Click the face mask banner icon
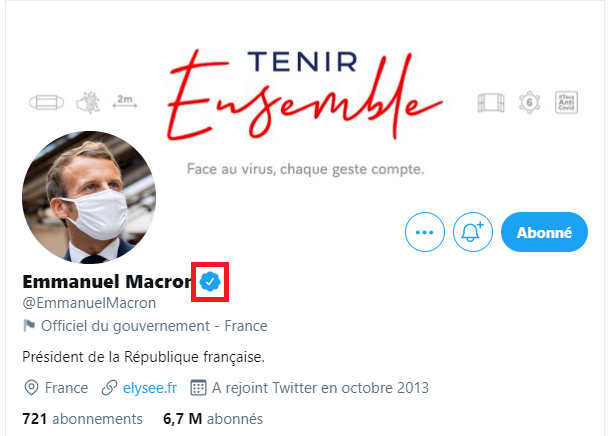 [47, 103]
